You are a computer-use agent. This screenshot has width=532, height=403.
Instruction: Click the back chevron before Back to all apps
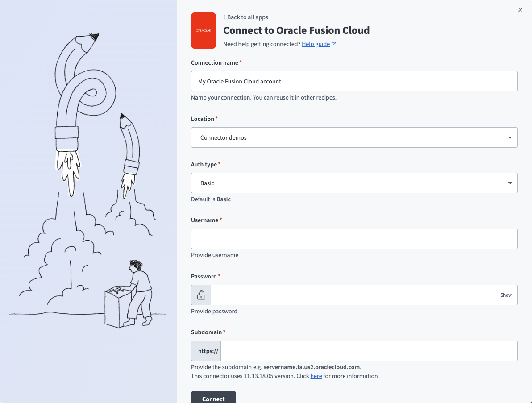coord(224,17)
